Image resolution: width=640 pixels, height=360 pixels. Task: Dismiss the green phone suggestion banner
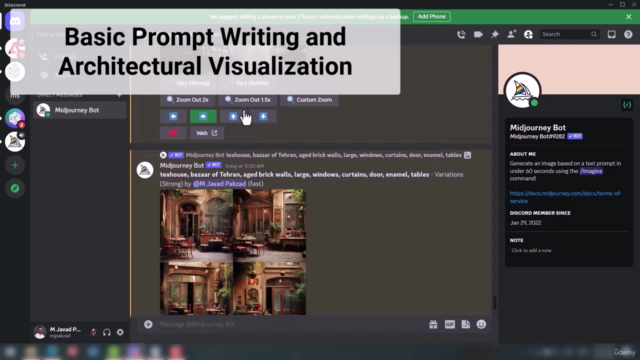629,17
